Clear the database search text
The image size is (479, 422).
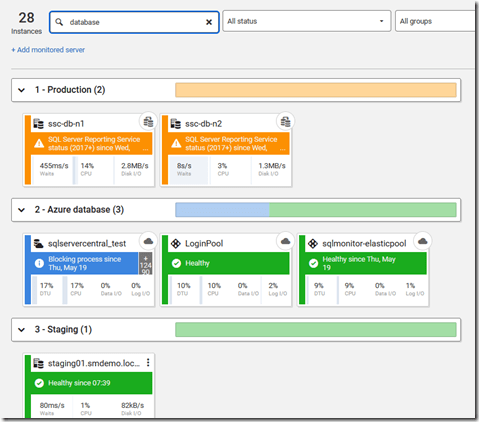pyautogui.click(x=209, y=22)
